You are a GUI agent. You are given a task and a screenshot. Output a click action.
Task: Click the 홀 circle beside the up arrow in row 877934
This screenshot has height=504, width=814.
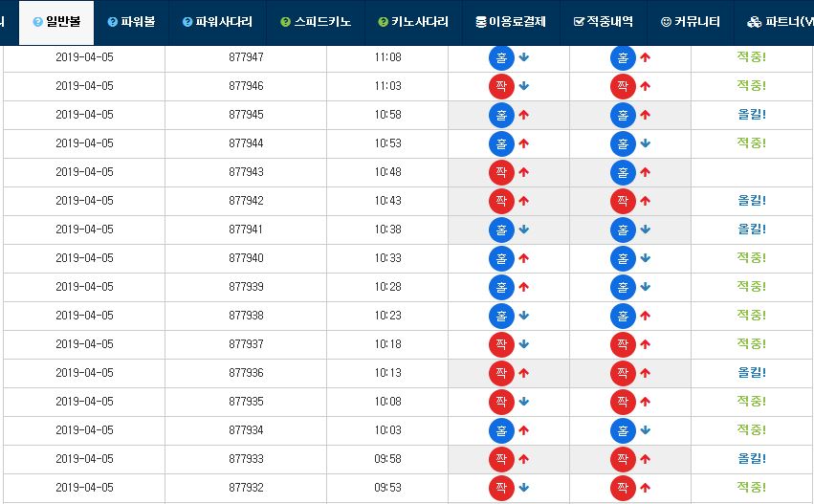[501, 430]
